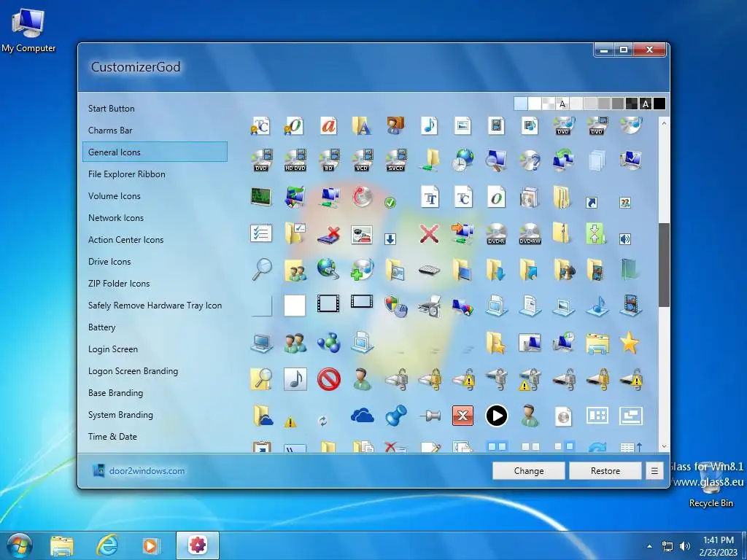Screen dimensions: 747x560
Task: Click the green graph monitor icon
Action: pyautogui.click(x=261, y=196)
